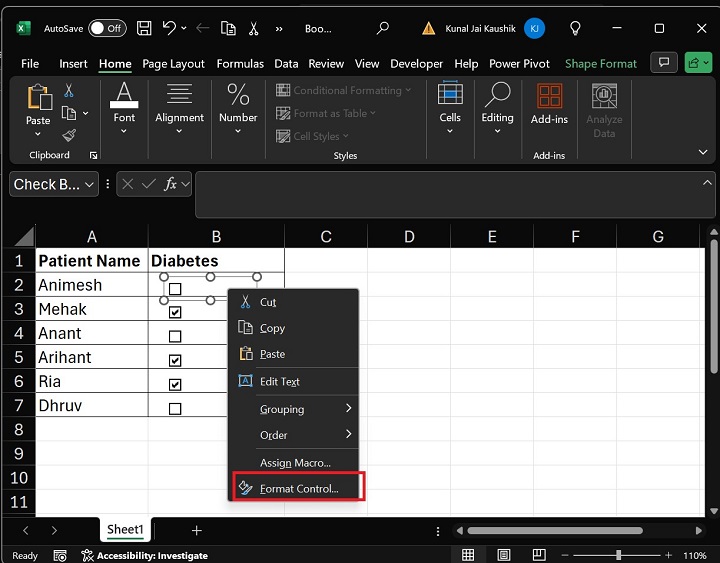Switch to the Page Layout tab
This screenshot has width=720, height=563.
[173, 63]
